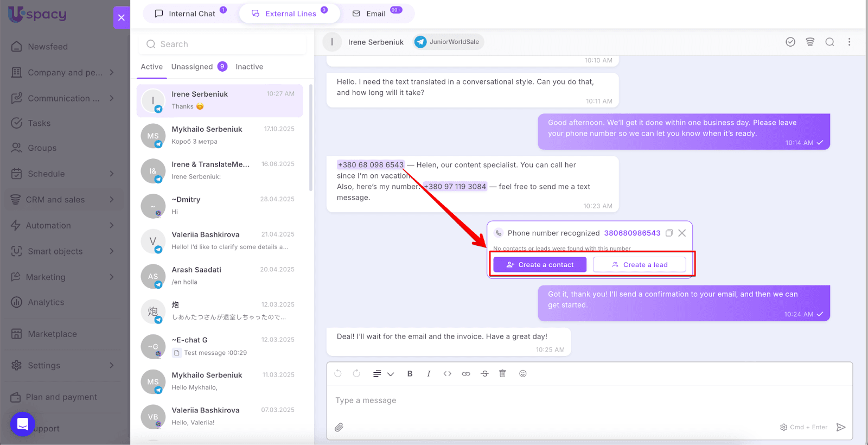
Task: Copy the recognized phone number
Action: 669,233
